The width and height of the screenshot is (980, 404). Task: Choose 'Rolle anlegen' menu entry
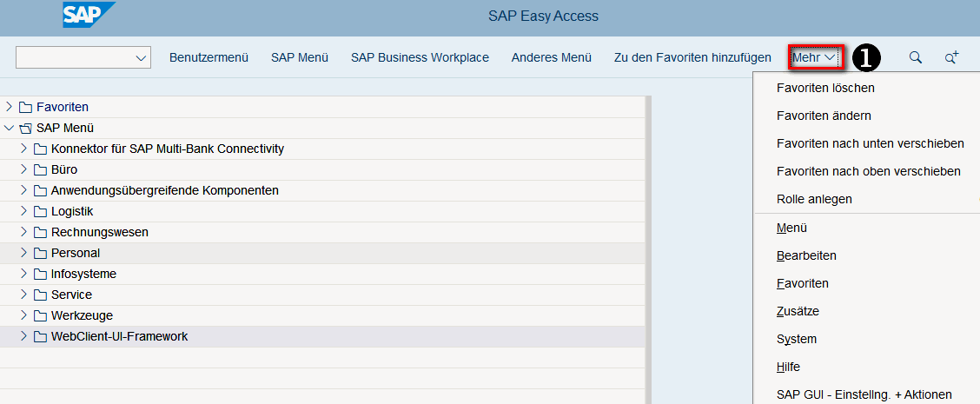(x=814, y=199)
